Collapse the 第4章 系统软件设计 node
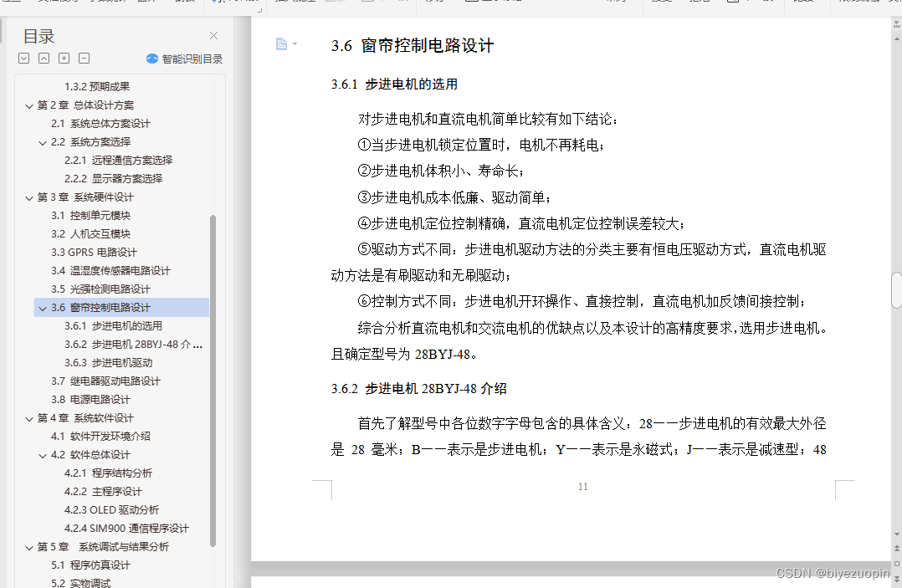 coord(29,418)
